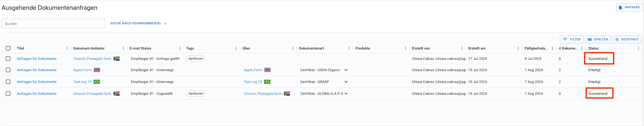Open Dokumentenart column options menu
The image size is (644, 126).
point(349,48)
